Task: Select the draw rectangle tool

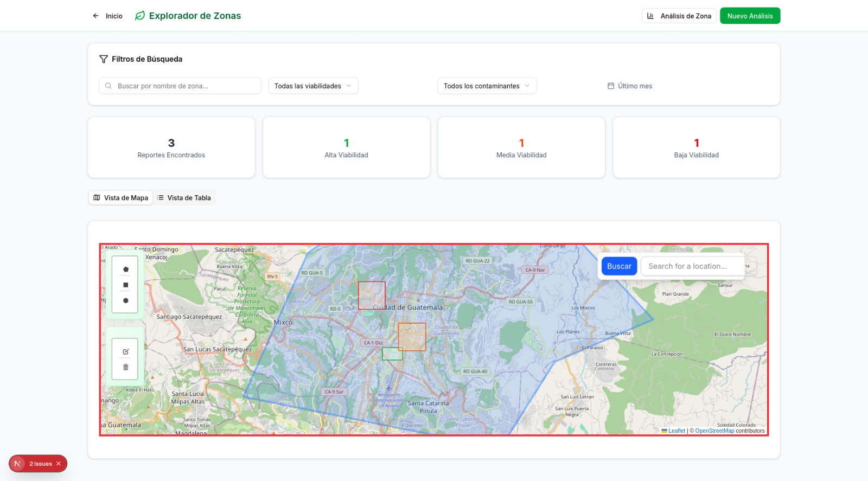Action: tap(126, 285)
